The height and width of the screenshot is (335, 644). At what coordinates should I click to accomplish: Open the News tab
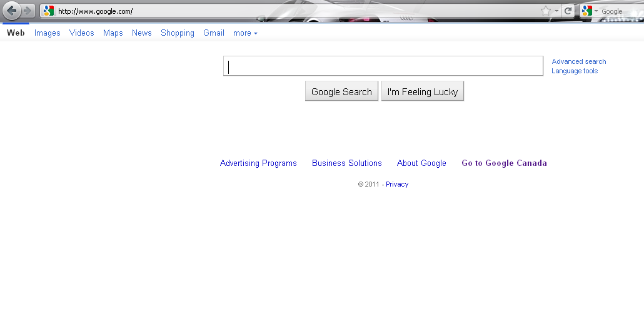tap(142, 33)
